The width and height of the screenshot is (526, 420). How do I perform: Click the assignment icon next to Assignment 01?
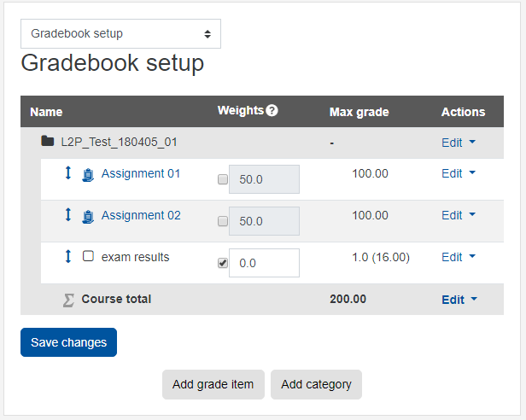point(88,175)
